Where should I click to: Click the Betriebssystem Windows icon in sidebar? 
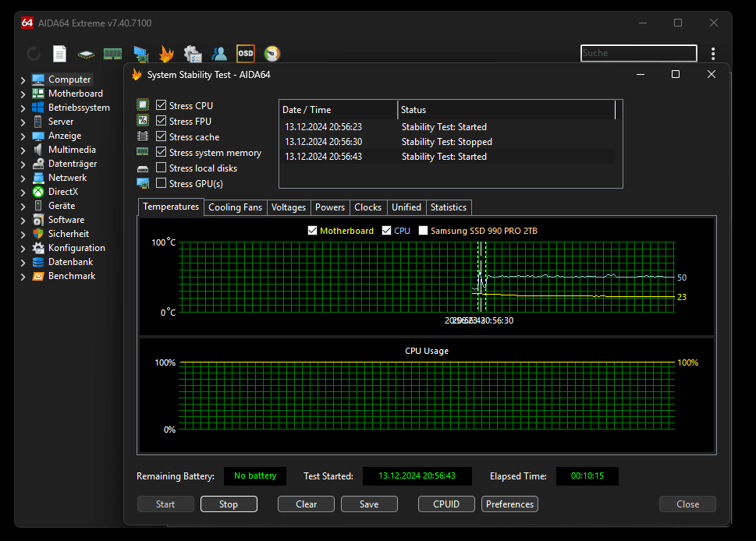point(38,108)
